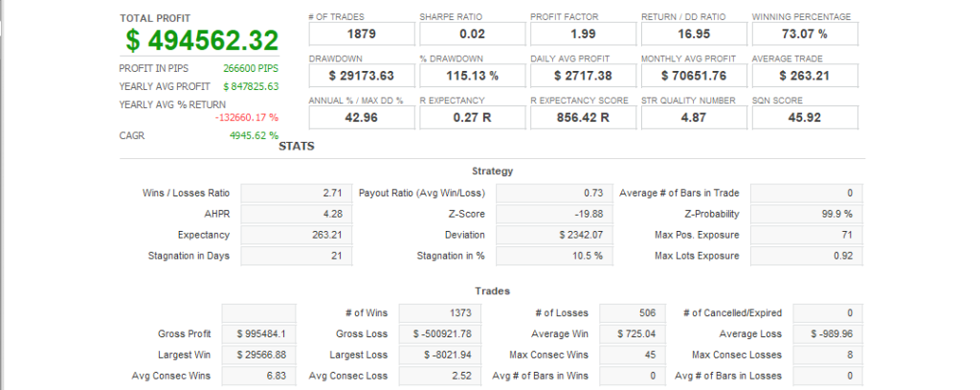
Task: Click the Profit in Pips value
Action: point(250,69)
